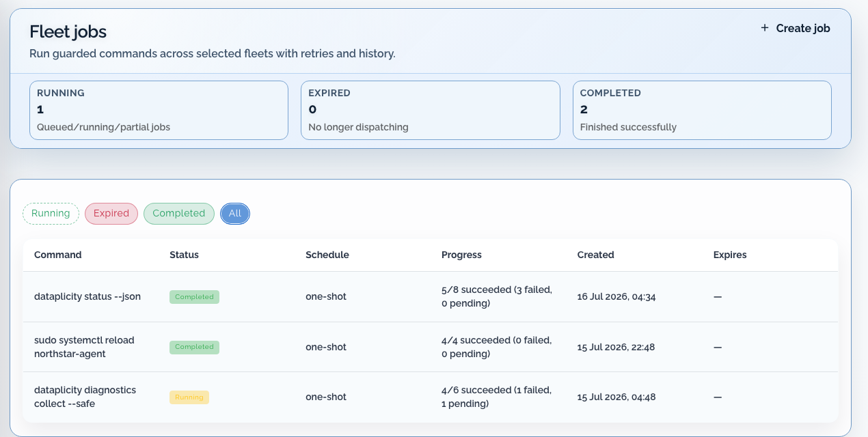Click the Running status badge in the table
The width and height of the screenshot is (868, 437).
[x=189, y=397]
